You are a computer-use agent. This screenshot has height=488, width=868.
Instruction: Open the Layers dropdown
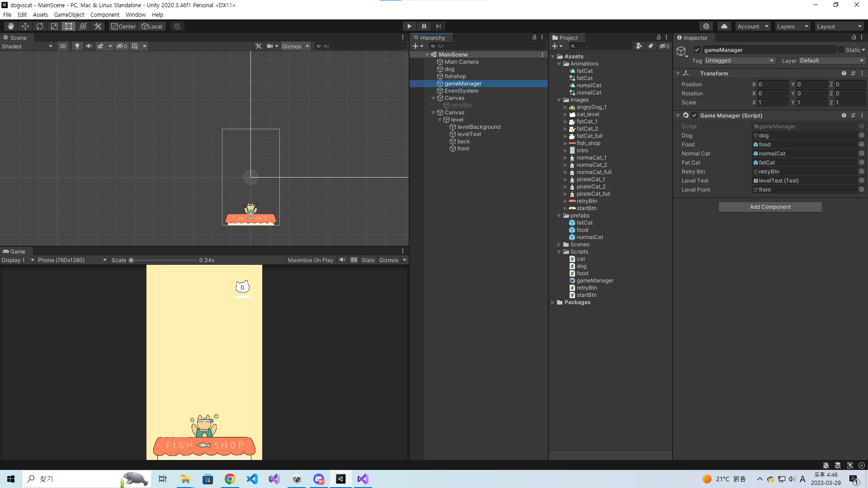[793, 26]
